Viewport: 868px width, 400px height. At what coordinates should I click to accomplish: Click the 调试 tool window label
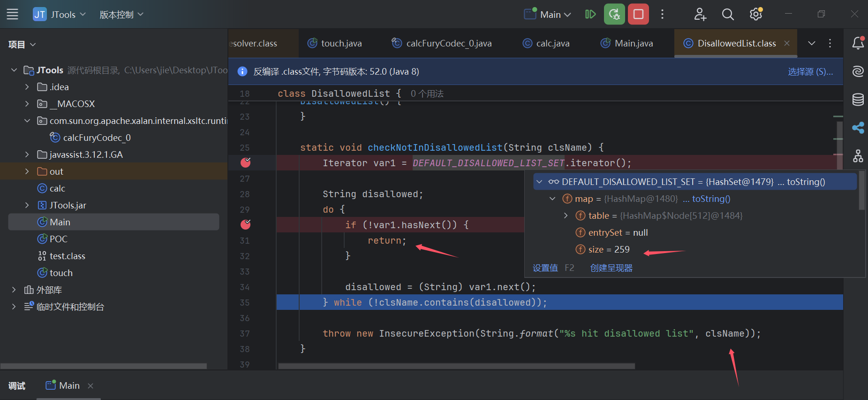[x=17, y=386]
